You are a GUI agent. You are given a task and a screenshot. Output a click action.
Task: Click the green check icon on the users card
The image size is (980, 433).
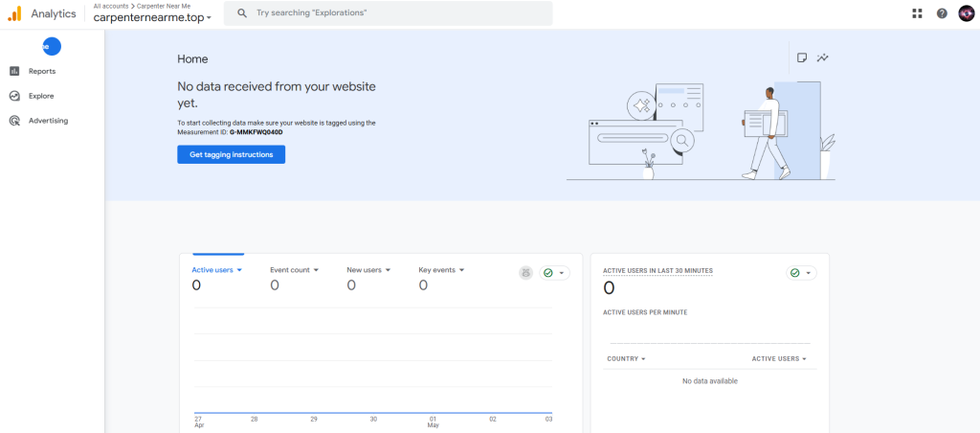click(548, 273)
